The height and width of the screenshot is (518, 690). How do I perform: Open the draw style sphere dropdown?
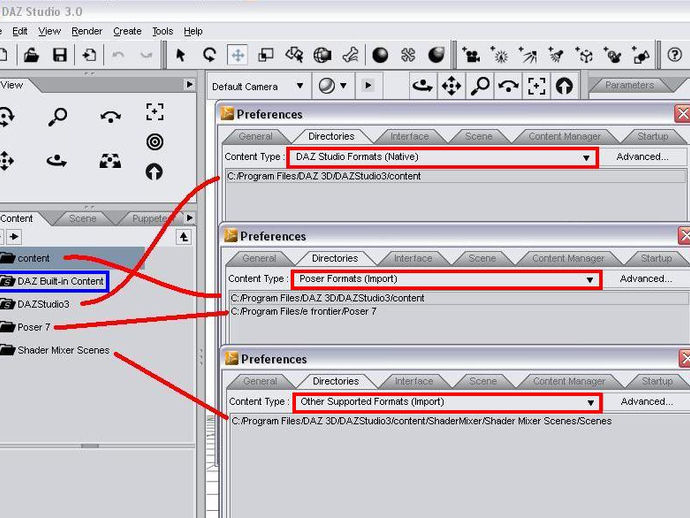(333, 86)
